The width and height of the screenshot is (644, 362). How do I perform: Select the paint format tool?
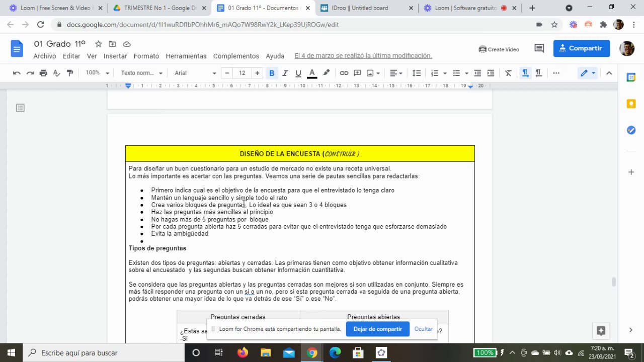(x=70, y=73)
